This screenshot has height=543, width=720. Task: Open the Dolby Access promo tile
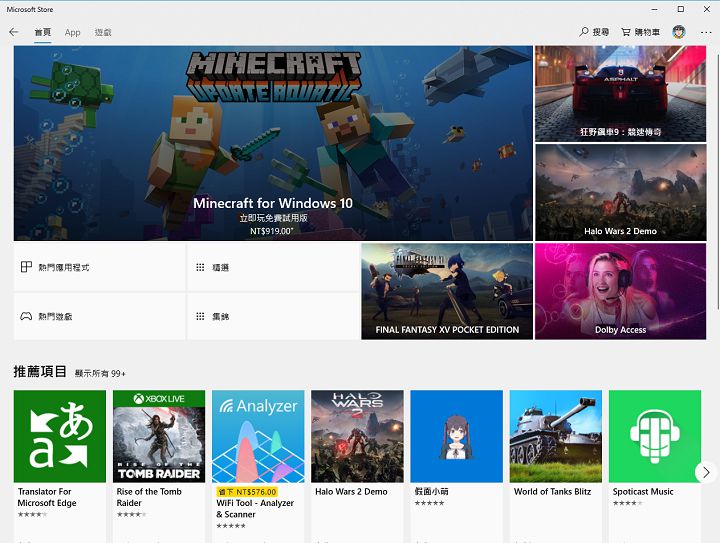(620, 291)
